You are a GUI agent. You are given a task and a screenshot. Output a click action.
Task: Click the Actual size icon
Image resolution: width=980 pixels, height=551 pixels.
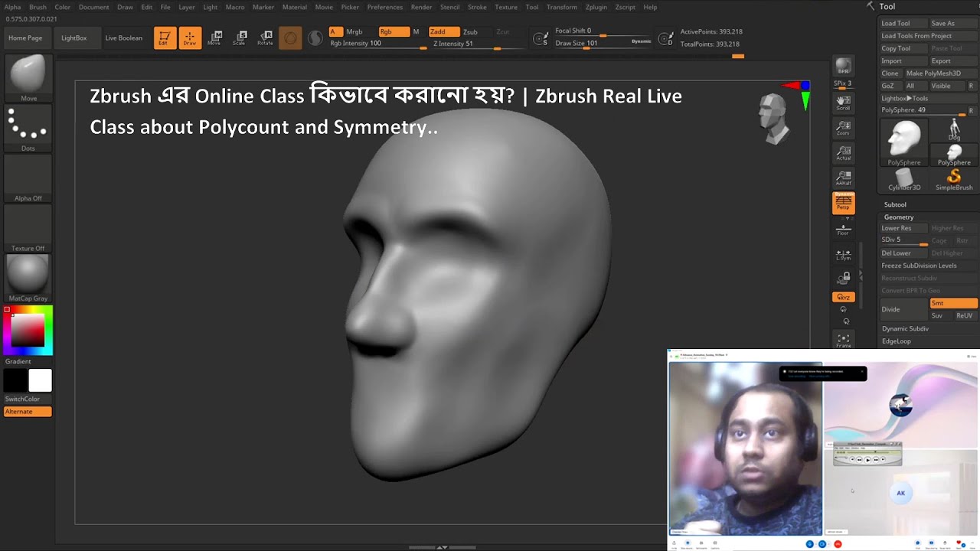coord(843,153)
